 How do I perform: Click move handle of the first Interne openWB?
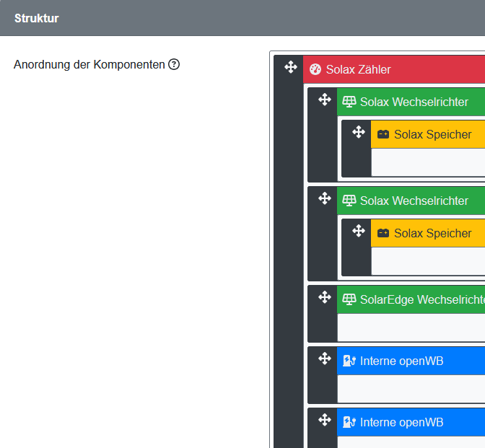pyautogui.click(x=325, y=359)
